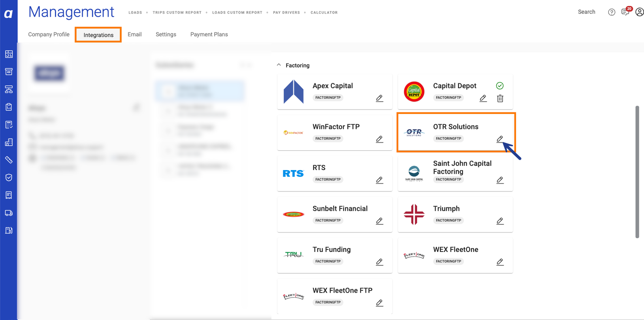Edit the Sunbelt Financial integration
644x320 pixels.
[x=379, y=221]
